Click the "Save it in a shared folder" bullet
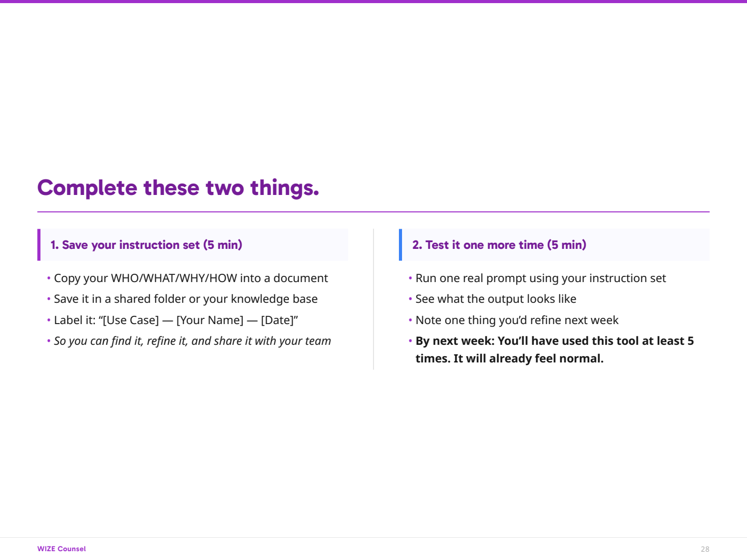 pyautogui.click(x=185, y=299)
